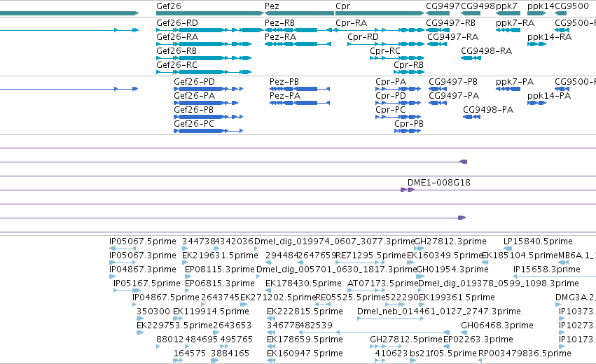
Task: Select transcript ppk7-RA
Action: [515, 23]
